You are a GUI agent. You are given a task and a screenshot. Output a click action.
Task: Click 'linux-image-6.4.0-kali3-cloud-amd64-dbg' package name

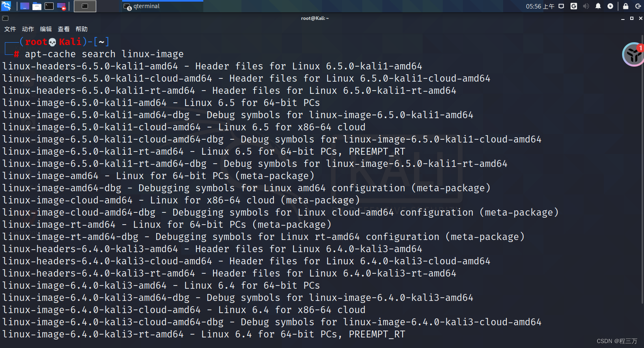(x=113, y=322)
